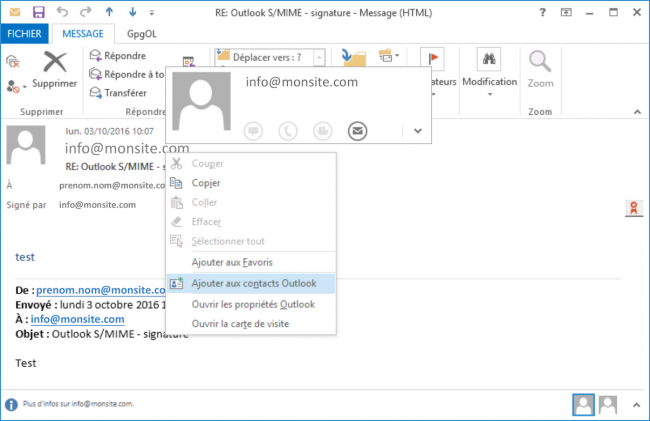
Task: Click the phone call icon on contact card
Action: coord(288,131)
